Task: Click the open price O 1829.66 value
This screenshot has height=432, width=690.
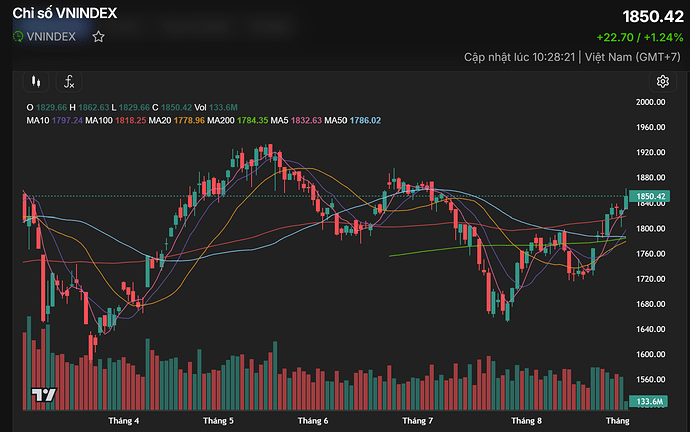Action: tap(47, 107)
